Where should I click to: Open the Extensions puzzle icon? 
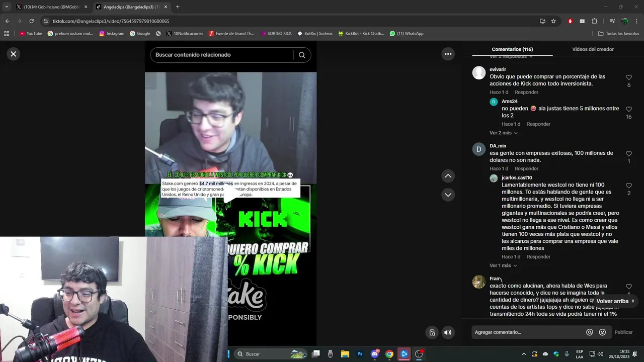[x=595, y=21]
